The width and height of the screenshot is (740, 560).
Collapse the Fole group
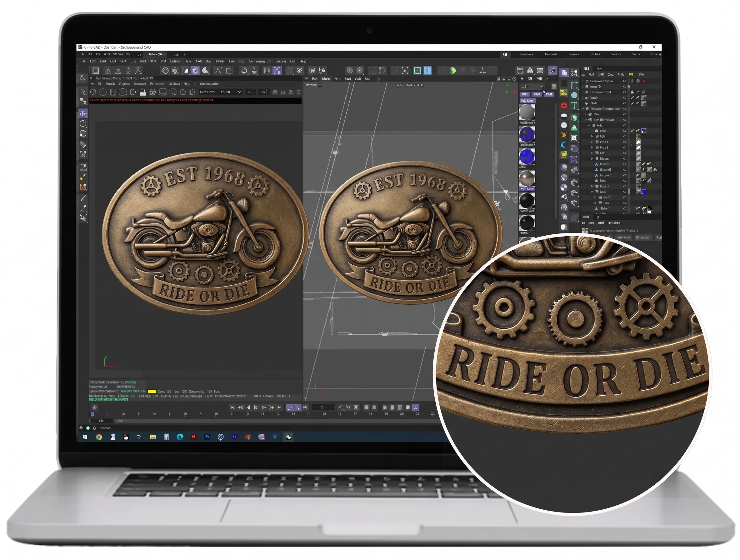point(589,125)
